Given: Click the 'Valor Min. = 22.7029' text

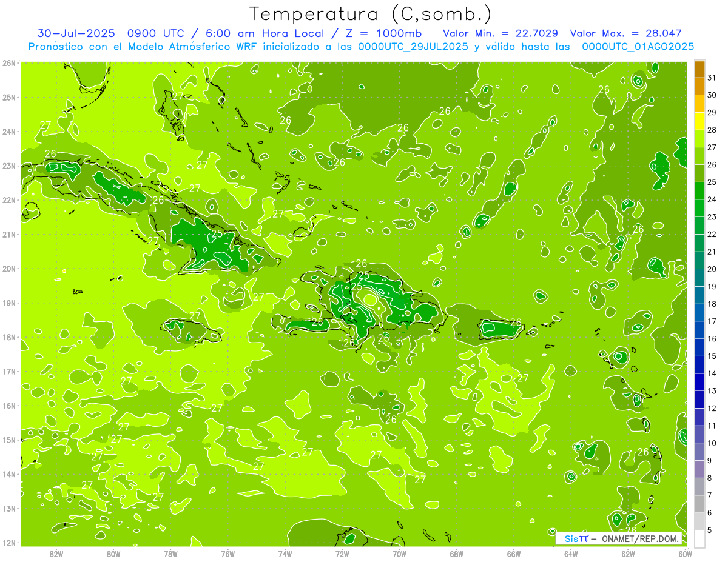Looking at the screenshot, I should 500,33.
